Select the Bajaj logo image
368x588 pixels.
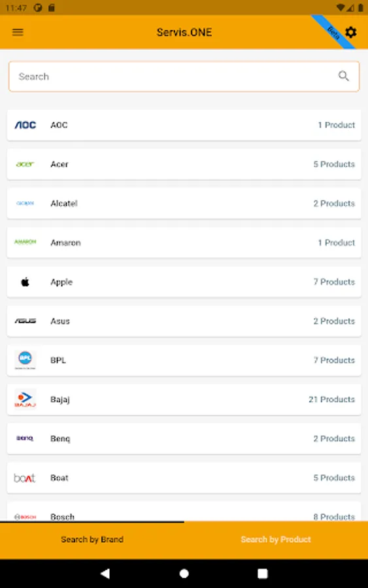pos(25,399)
